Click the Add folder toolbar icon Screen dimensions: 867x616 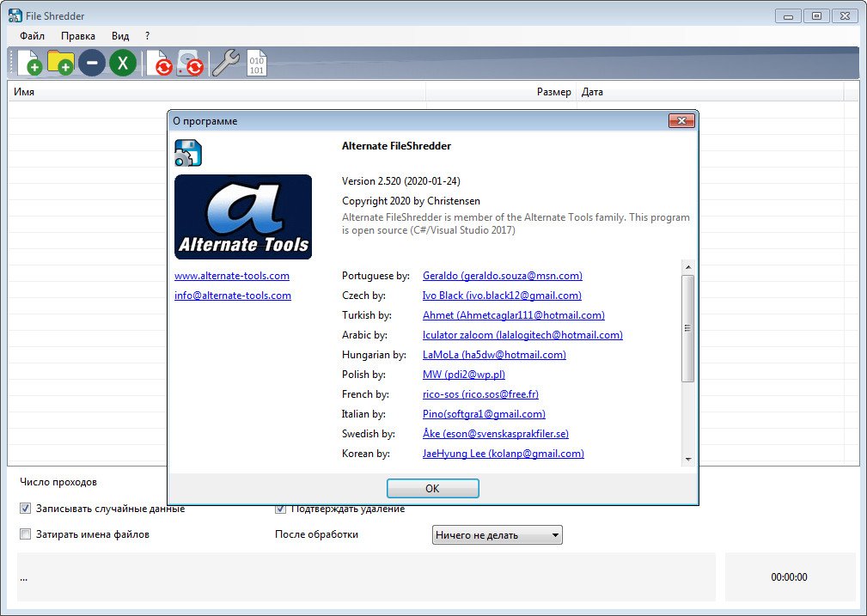tap(61, 63)
